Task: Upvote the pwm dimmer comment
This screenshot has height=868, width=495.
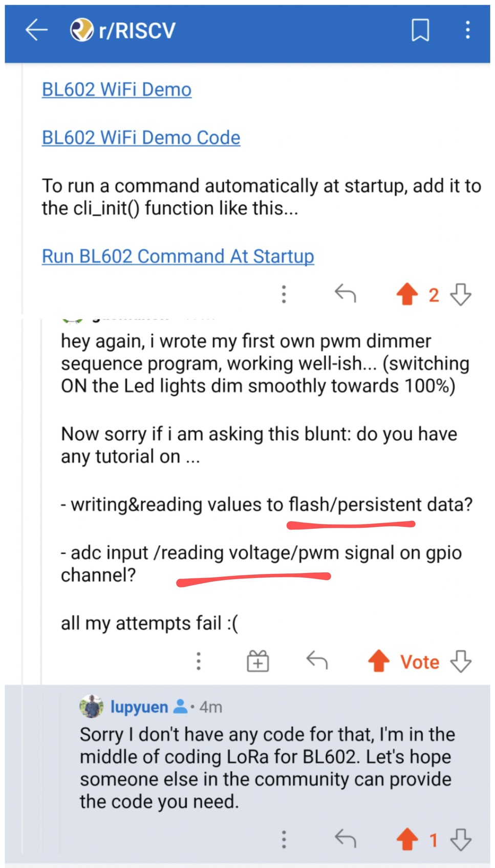Action: click(379, 661)
